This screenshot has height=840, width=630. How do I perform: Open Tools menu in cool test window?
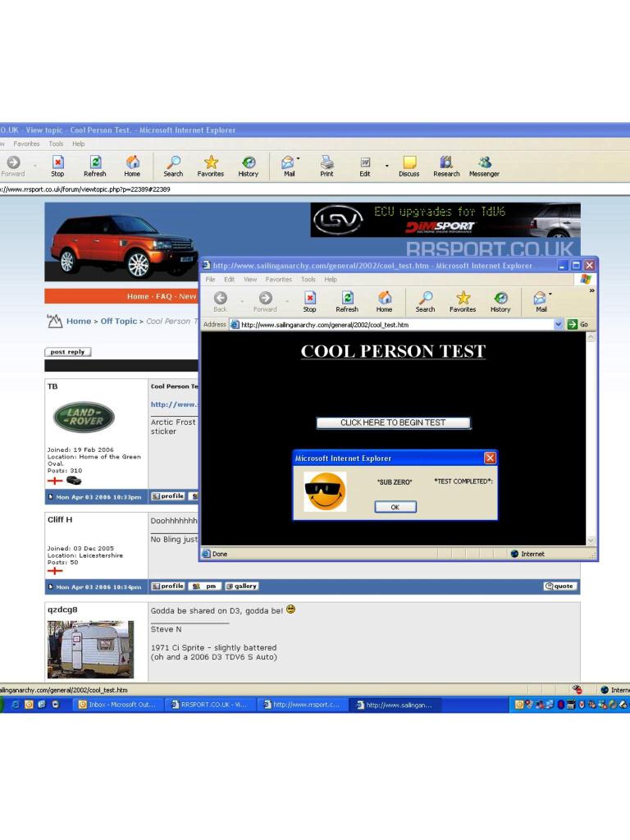click(308, 279)
